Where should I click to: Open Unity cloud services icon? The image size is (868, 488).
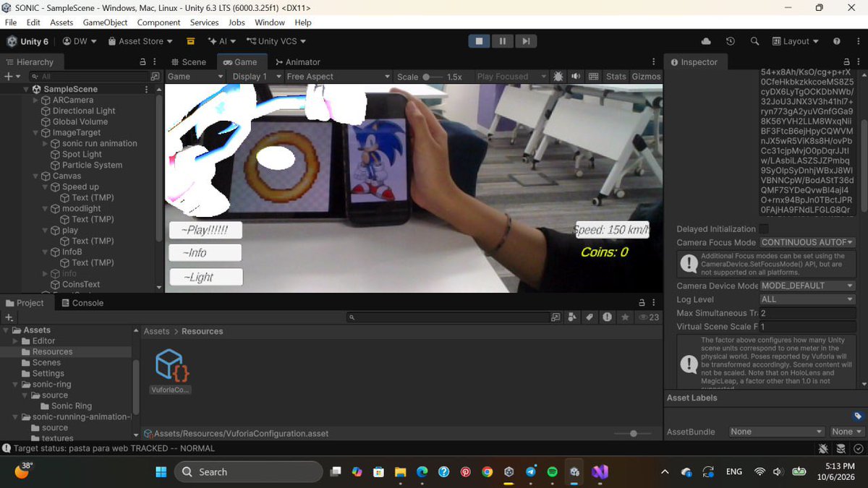click(x=706, y=42)
